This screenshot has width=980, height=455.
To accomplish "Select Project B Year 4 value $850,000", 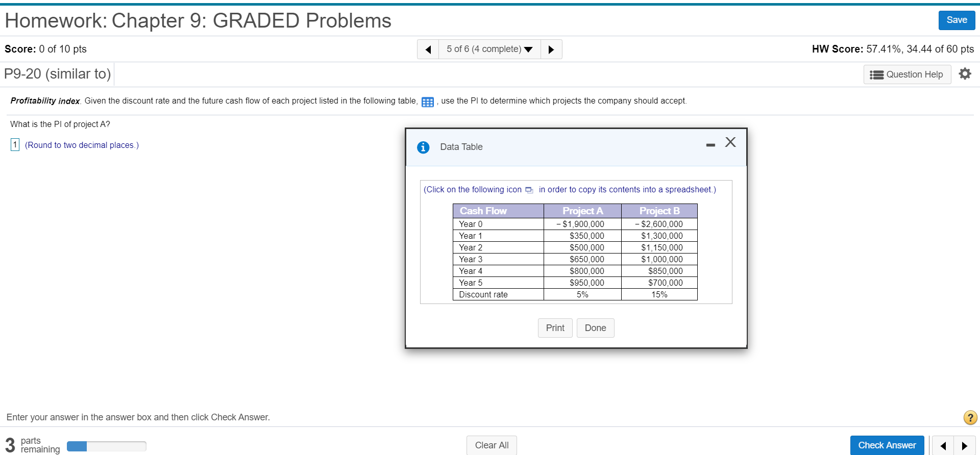I will tap(666, 271).
